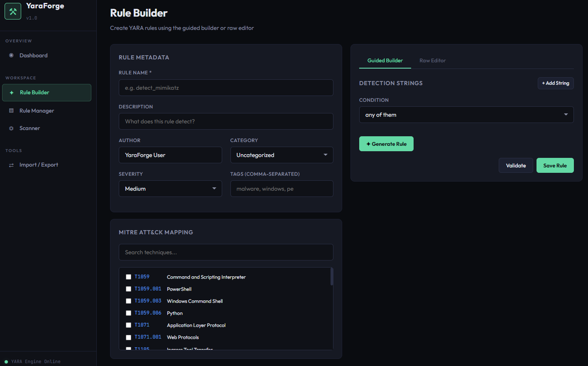Image resolution: width=588 pixels, height=366 pixels.
Task: Open the Severity dropdown set to Medium
Action: coord(170,189)
